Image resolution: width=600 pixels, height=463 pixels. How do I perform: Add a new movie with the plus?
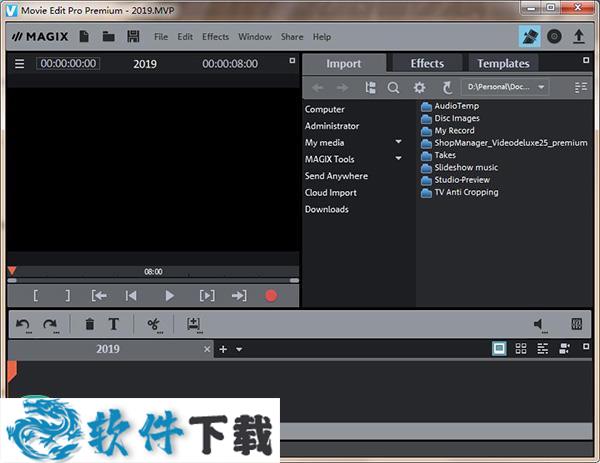(223, 349)
